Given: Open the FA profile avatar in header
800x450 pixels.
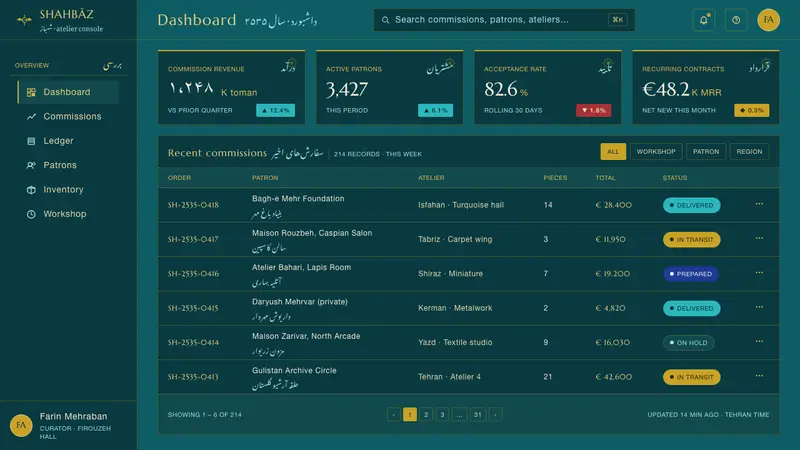Looking at the screenshot, I should [x=768, y=20].
